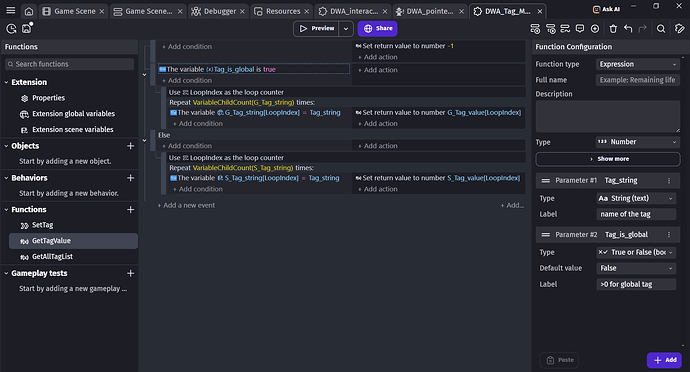Click the Search functions field
The height and width of the screenshot is (372, 690).
pos(70,64)
